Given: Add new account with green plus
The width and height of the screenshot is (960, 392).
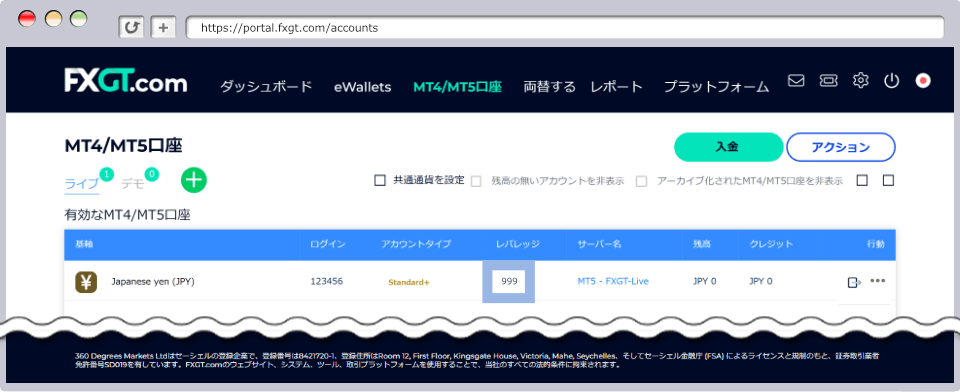Looking at the screenshot, I should coord(194,180).
